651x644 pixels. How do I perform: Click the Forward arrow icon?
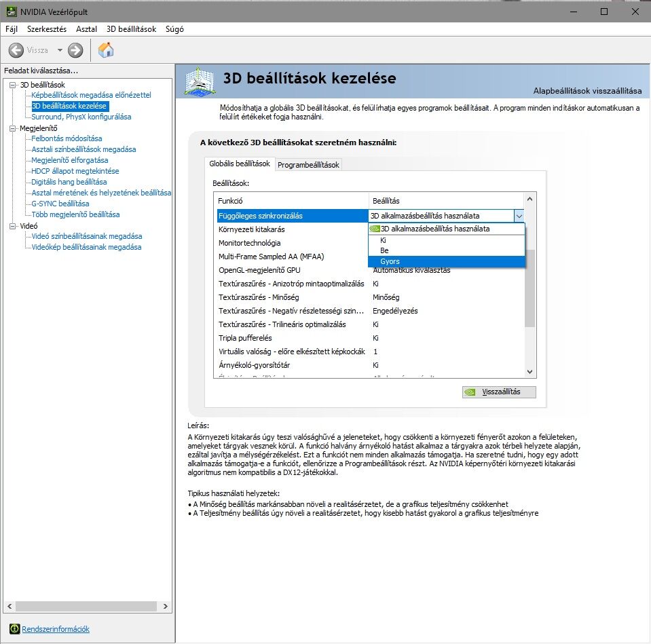point(75,50)
